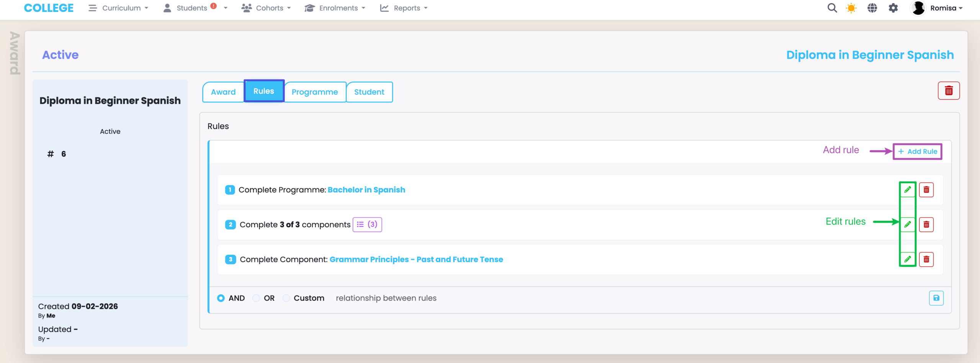Switch to the Student tab

tap(369, 92)
